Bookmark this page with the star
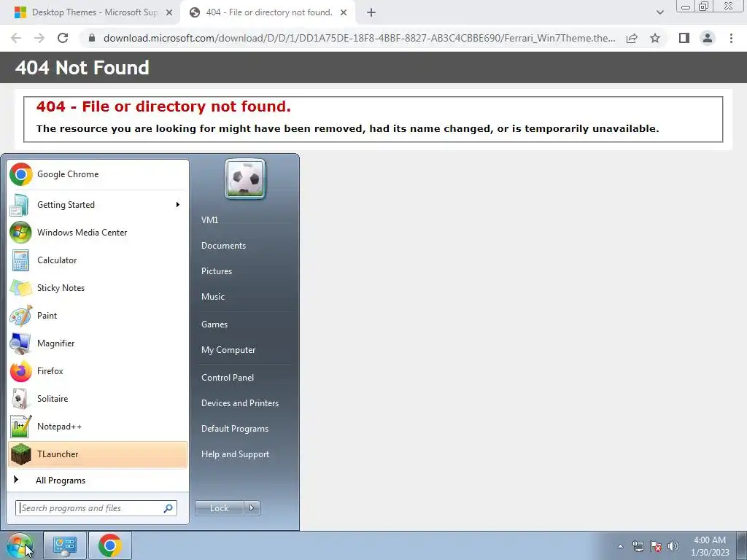Image resolution: width=747 pixels, height=560 pixels. coord(656,38)
